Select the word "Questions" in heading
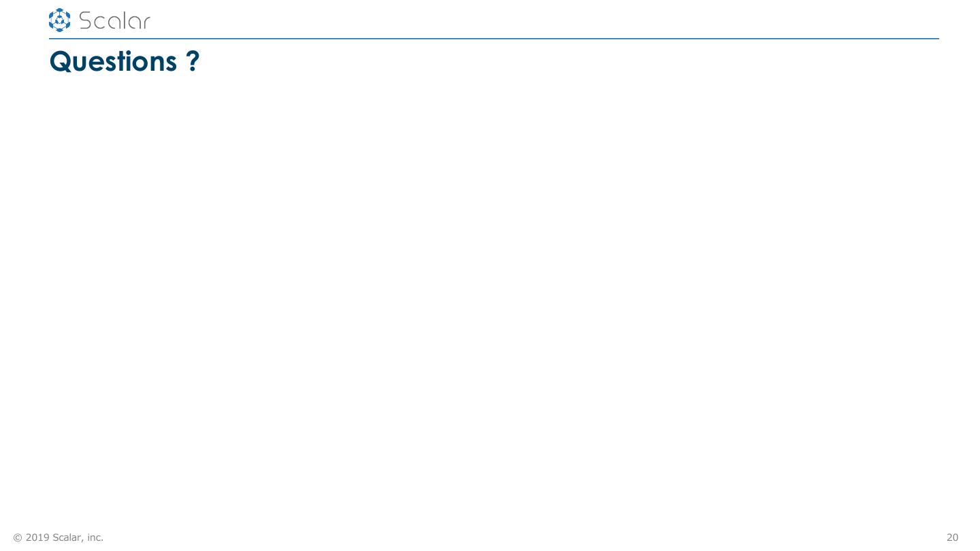 point(113,61)
